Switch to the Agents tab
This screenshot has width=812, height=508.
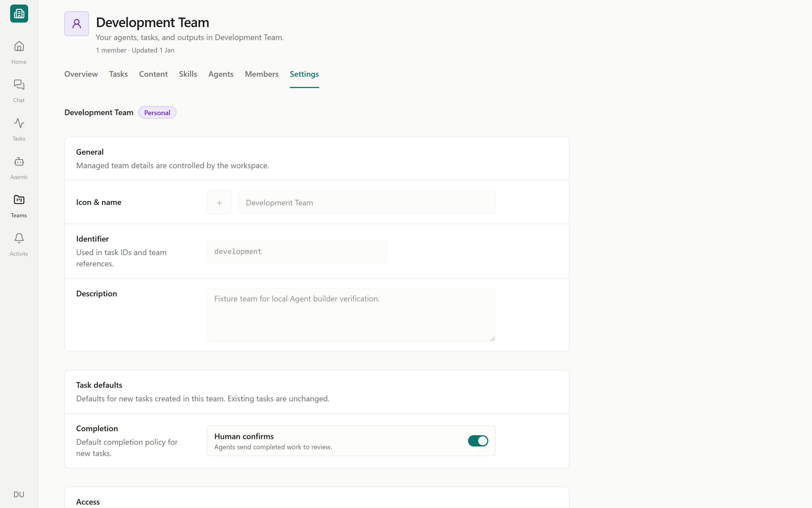point(221,74)
